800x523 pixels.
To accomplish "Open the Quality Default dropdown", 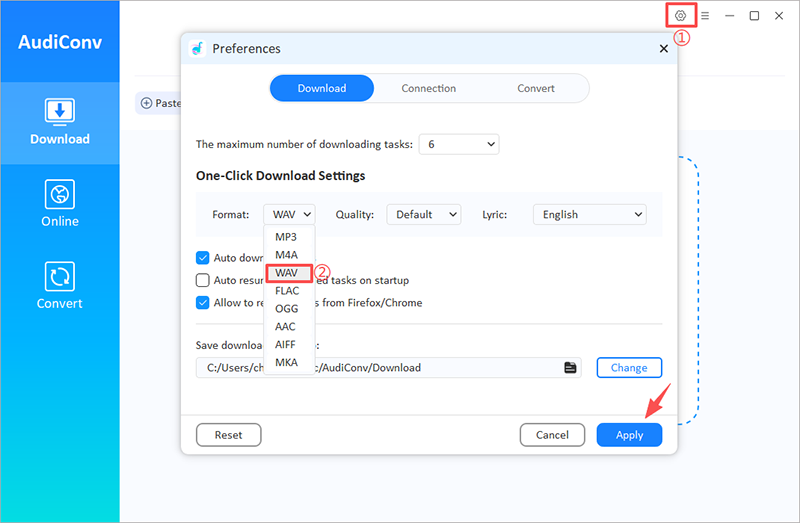I will [x=423, y=214].
